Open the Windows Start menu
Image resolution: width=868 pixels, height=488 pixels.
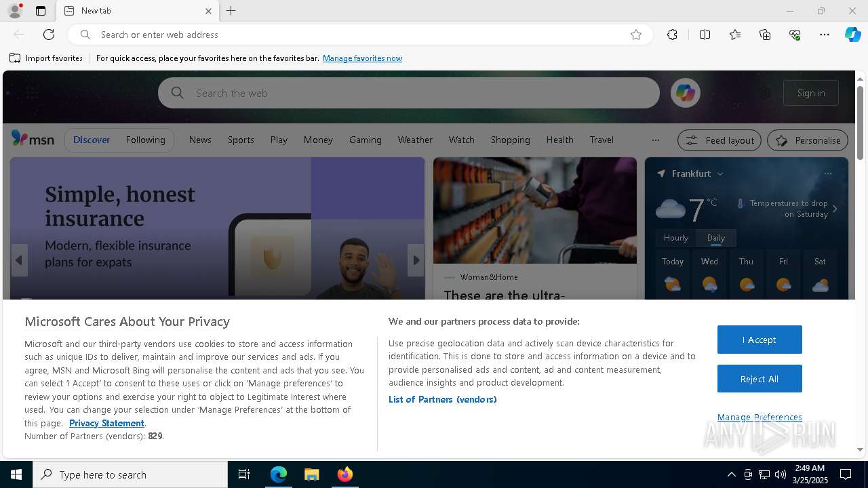point(16,474)
